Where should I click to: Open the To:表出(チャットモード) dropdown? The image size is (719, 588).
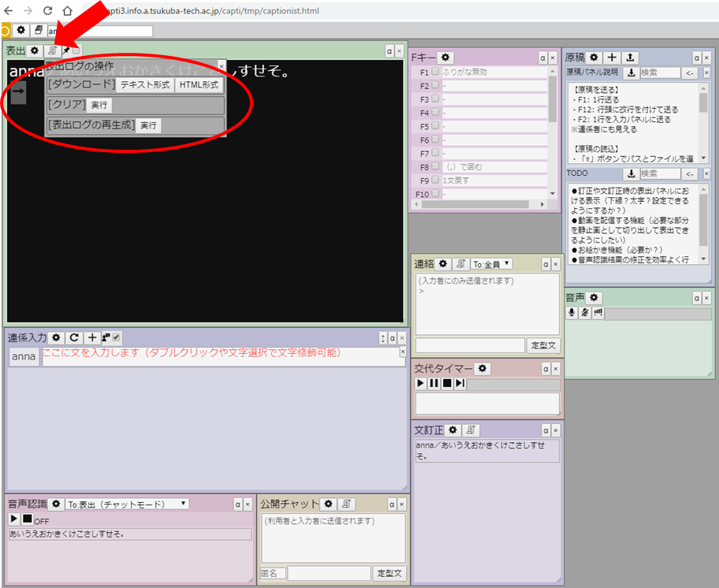(127, 504)
